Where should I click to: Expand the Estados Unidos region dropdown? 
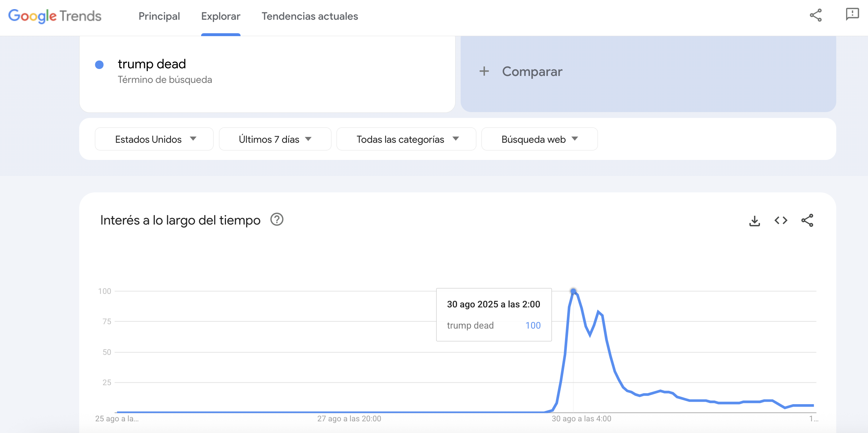click(154, 139)
